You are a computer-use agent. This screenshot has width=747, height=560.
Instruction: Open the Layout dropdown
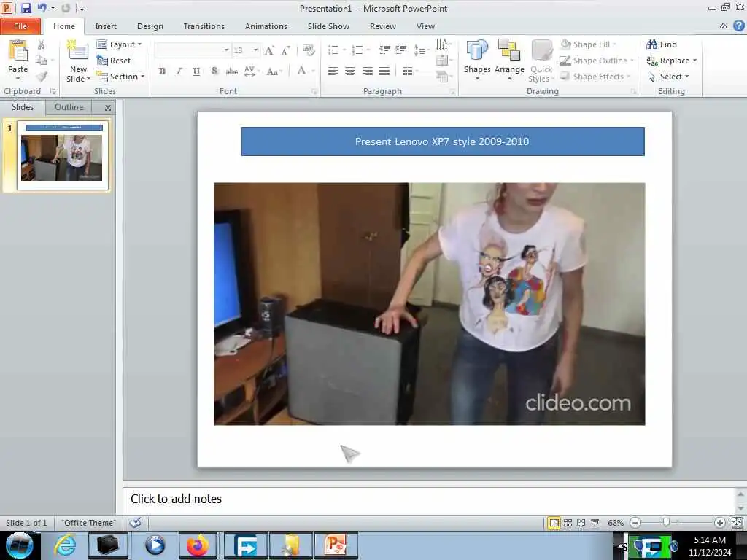[119, 44]
